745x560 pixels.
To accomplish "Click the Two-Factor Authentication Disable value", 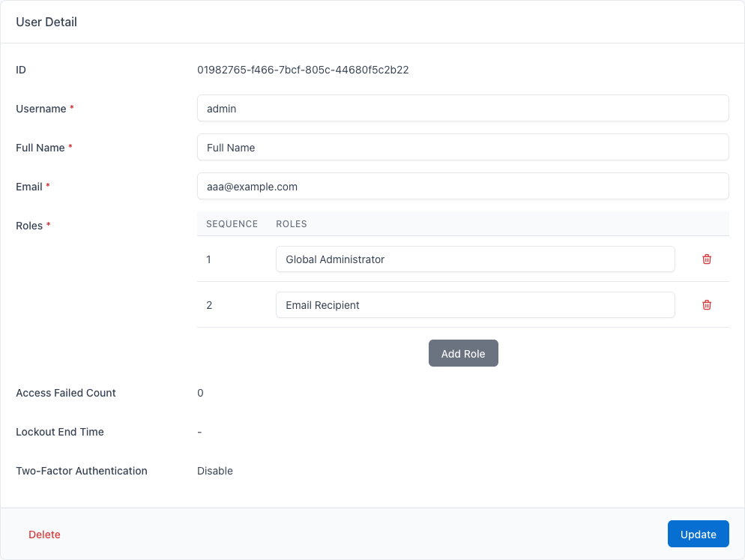I will point(215,471).
